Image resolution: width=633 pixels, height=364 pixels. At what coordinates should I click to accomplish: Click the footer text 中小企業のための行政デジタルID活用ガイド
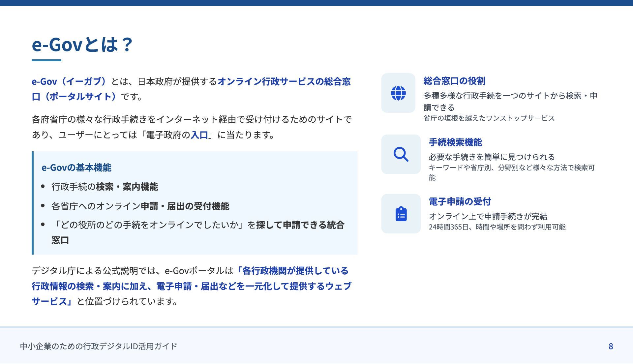click(99, 346)
